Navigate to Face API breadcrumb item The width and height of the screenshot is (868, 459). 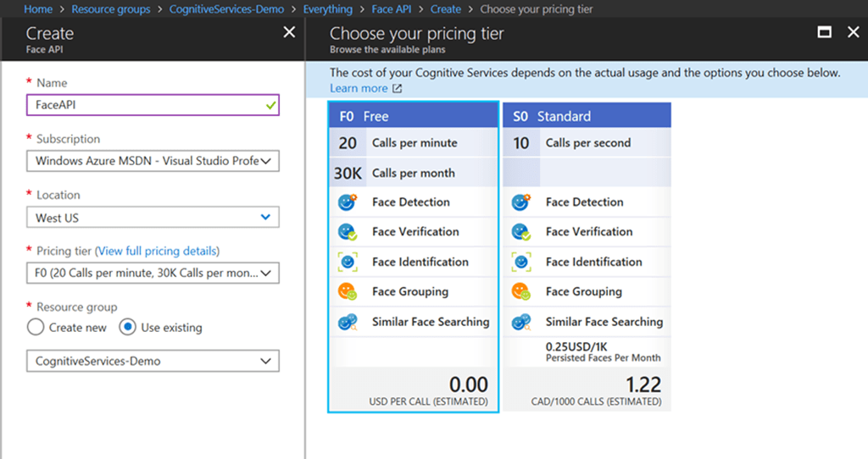point(392,9)
